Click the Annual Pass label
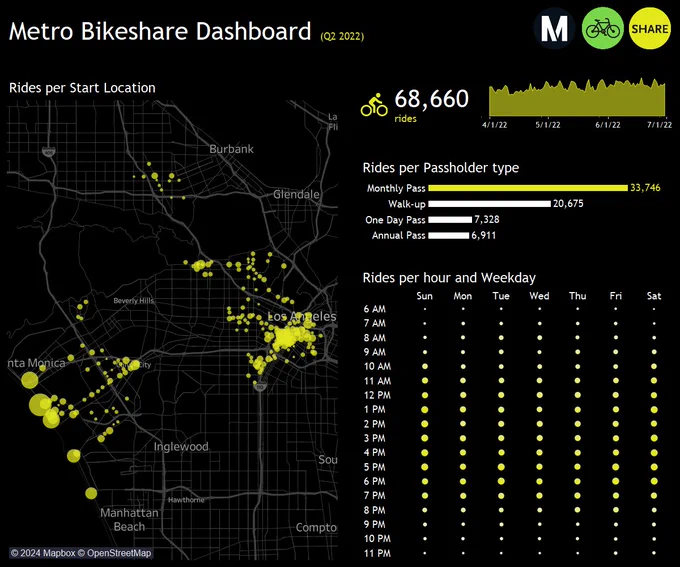The image size is (680, 567). 399,236
